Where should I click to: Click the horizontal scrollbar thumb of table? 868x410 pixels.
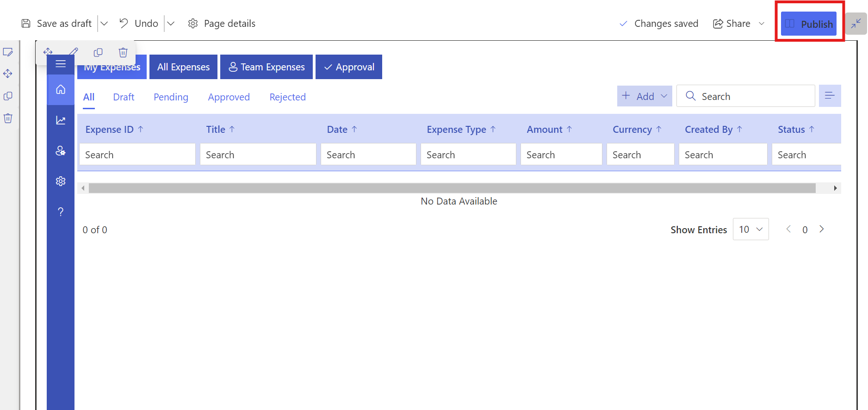(x=452, y=188)
